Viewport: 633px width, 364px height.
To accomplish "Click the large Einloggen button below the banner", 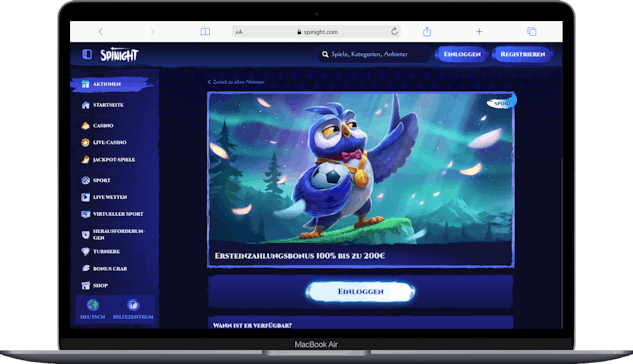I will point(361,291).
